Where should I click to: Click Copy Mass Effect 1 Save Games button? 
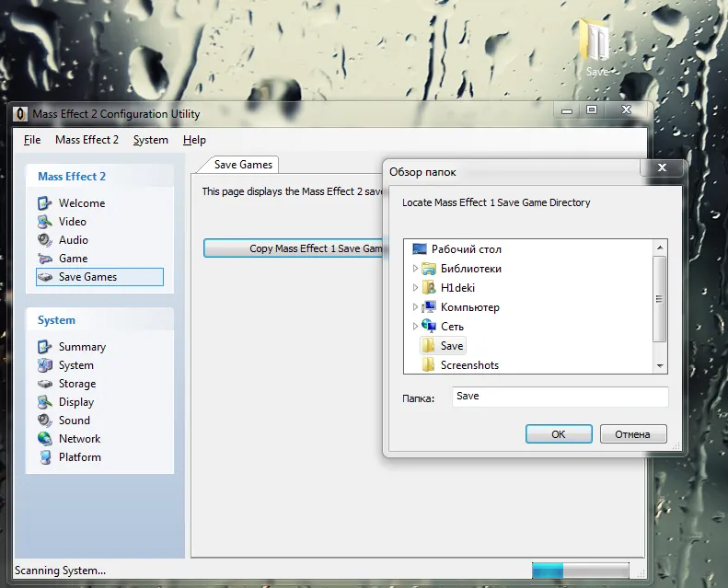pos(295,248)
